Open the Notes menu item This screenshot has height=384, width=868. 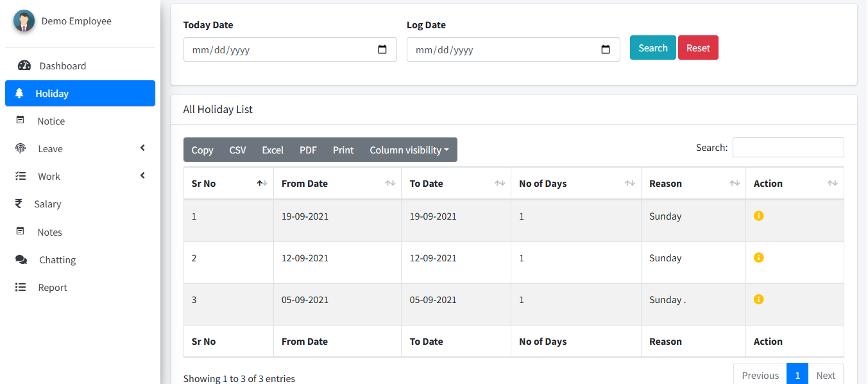49,232
